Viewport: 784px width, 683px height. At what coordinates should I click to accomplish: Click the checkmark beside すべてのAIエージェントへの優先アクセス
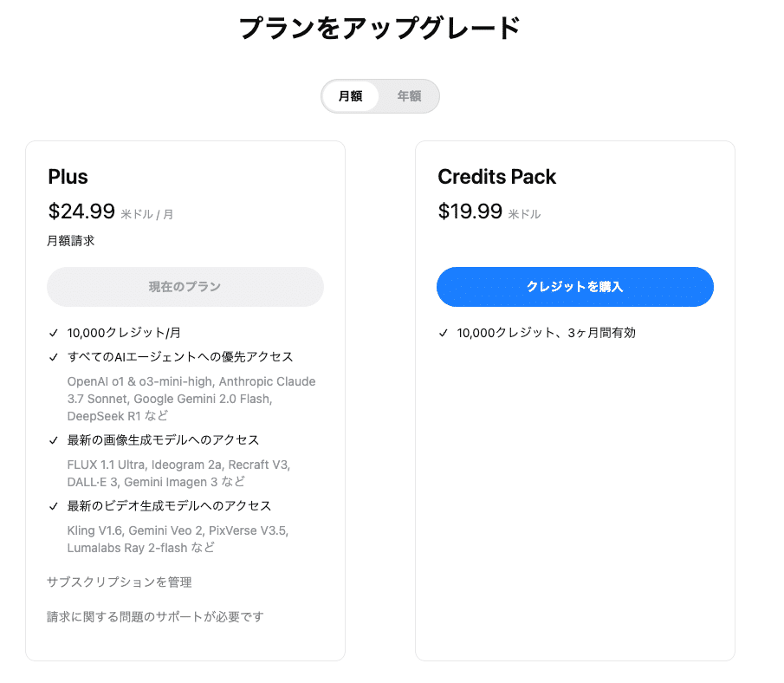click(54, 357)
